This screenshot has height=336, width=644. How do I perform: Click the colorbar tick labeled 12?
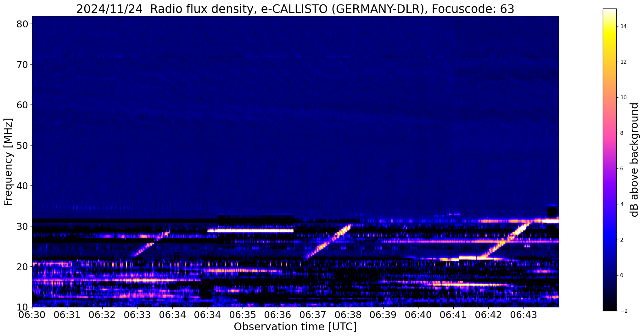tap(623, 62)
